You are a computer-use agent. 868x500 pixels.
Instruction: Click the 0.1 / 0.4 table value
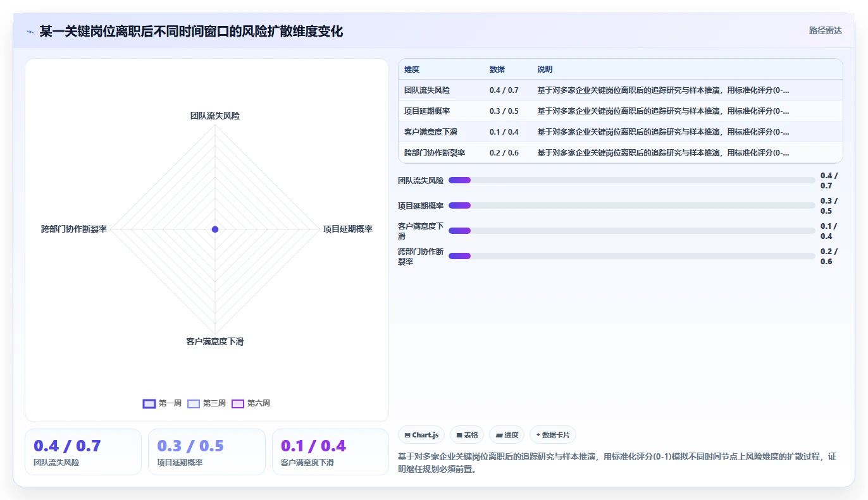pyautogui.click(x=504, y=132)
